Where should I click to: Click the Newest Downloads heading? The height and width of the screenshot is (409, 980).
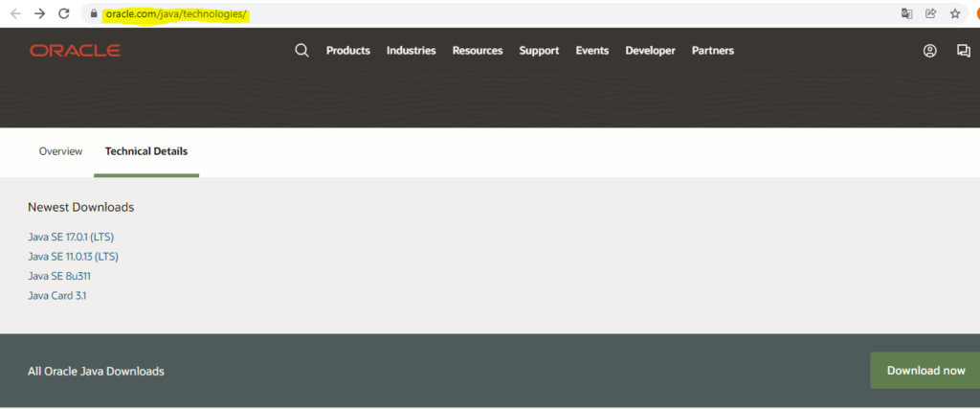click(81, 207)
